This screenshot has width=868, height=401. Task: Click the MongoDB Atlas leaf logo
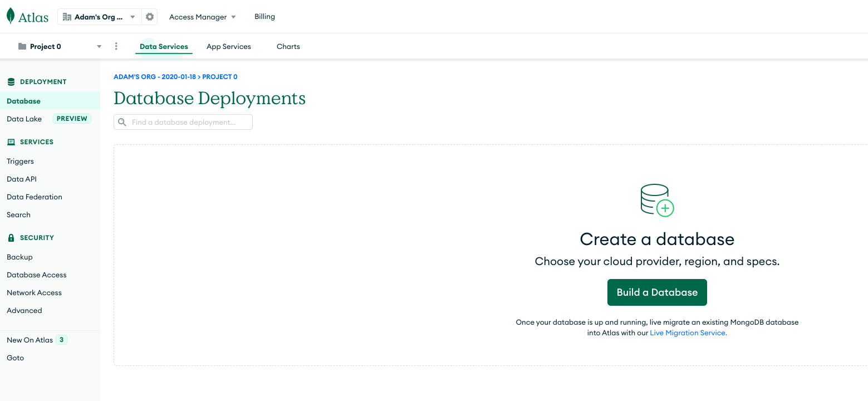tap(11, 16)
